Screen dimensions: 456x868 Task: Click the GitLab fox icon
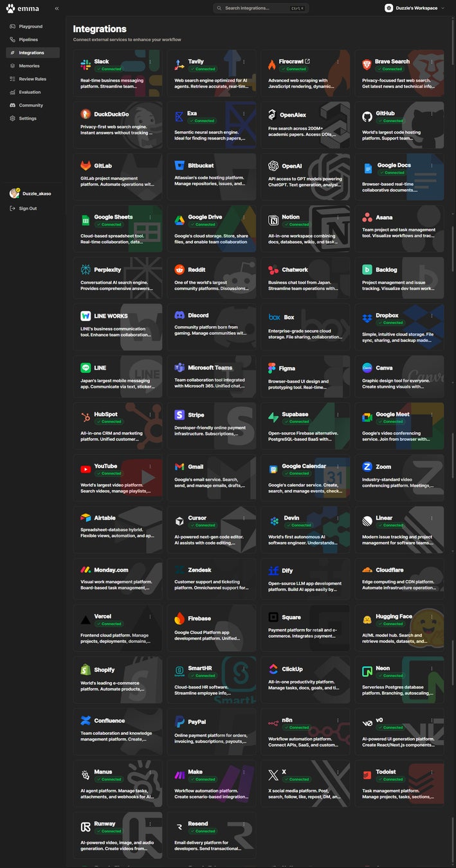86,166
